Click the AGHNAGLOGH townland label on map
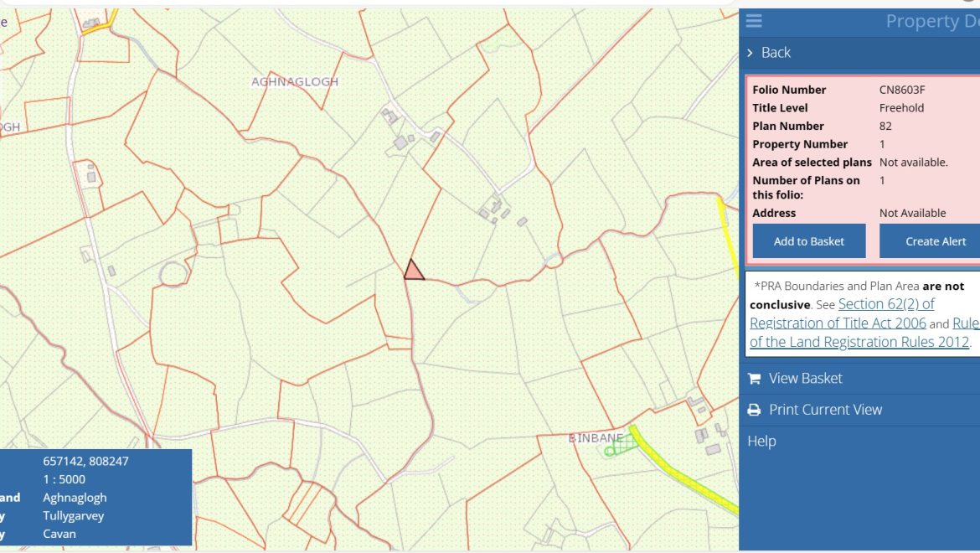Image resolution: width=980 pixels, height=553 pixels. pyautogui.click(x=295, y=82)
